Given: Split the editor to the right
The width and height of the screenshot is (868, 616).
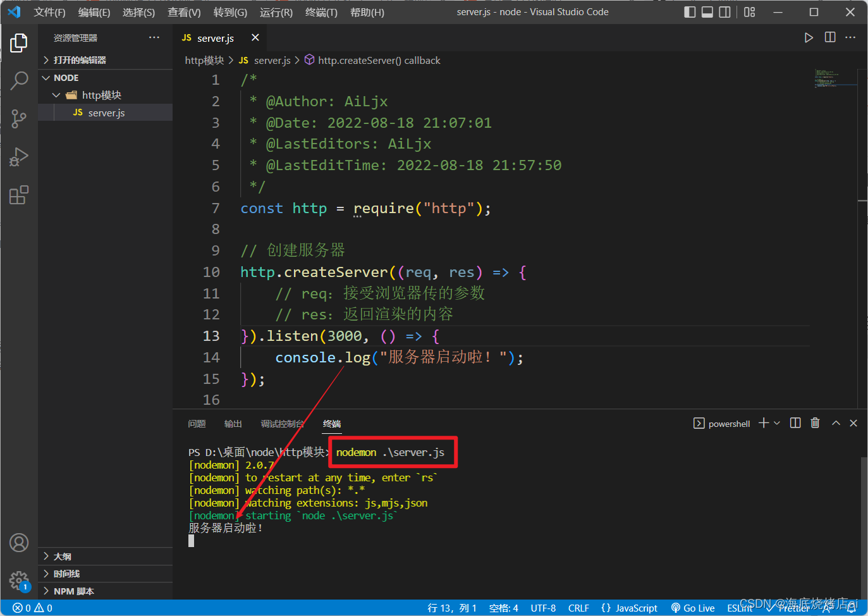Looking at the screenshot, I should pyautogui.click(x=830, y=38).
